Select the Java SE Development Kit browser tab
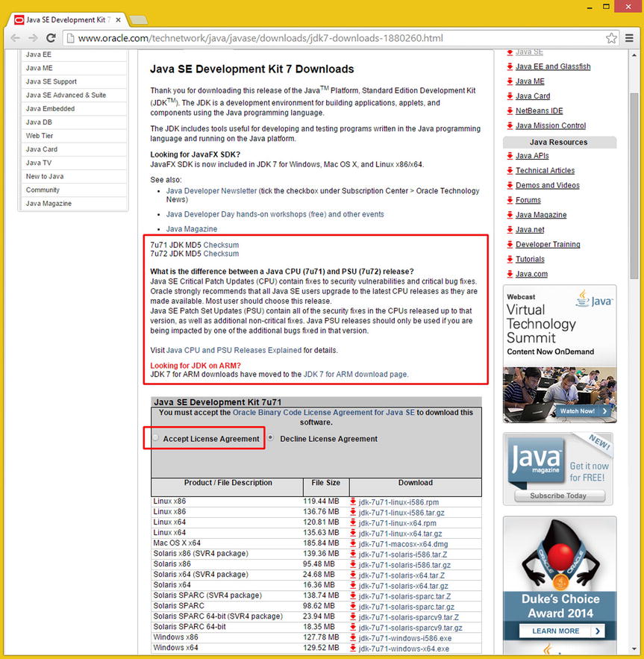Viewport: 644px width, 659px height. (68, 19)
